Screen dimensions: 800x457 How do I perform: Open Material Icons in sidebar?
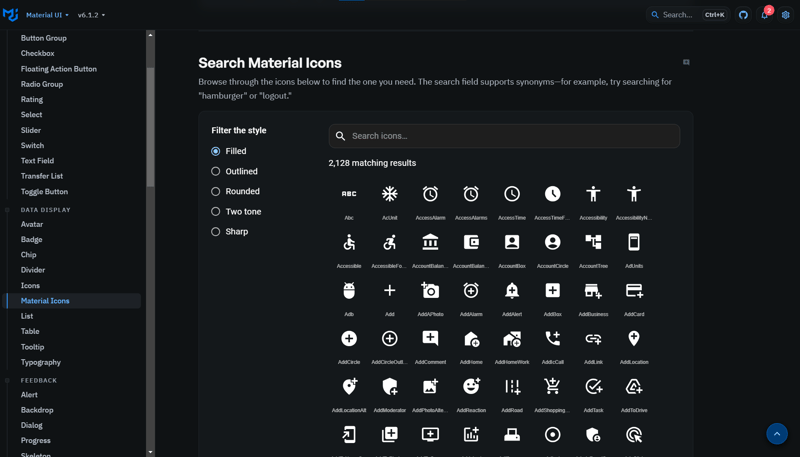tap(73, 301)
